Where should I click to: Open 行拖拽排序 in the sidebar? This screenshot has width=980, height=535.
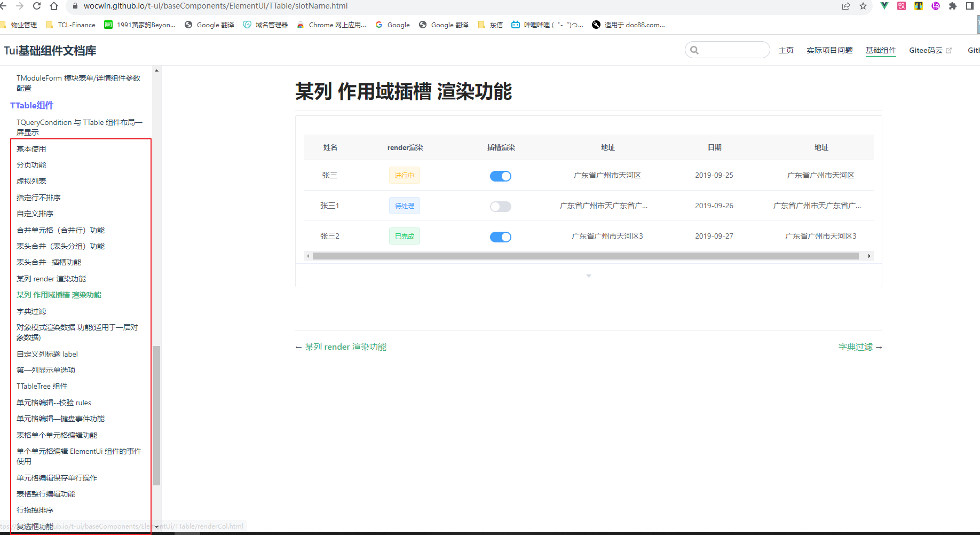tap(35, 510)
